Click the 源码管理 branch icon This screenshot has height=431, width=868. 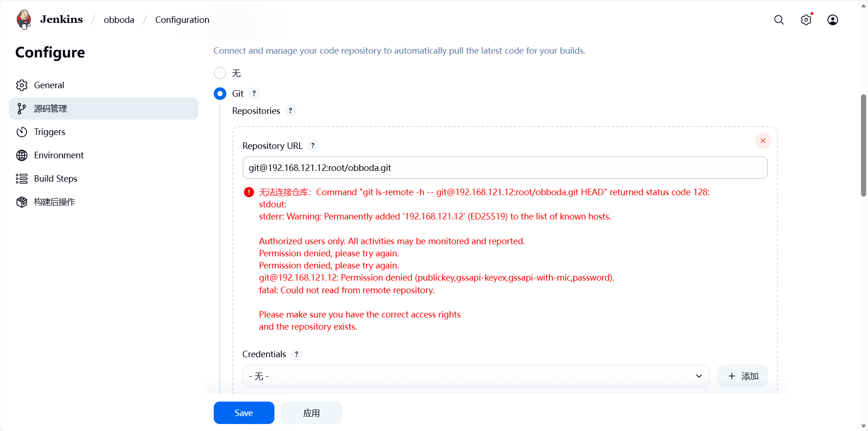coord(22,108)
